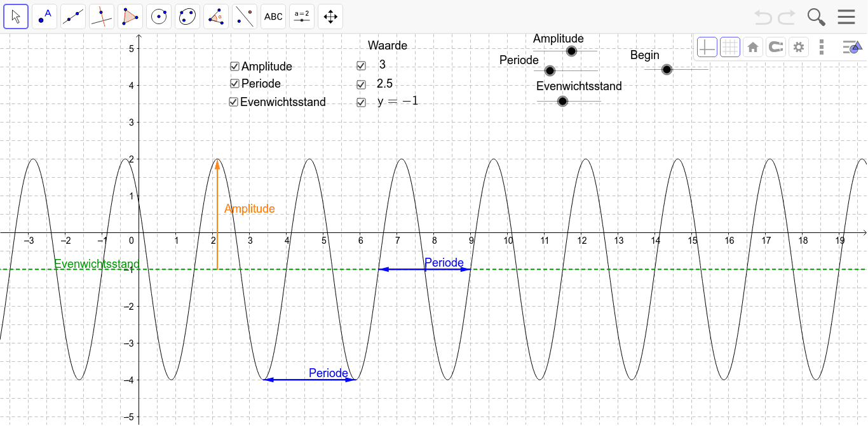
Task: Toggle the grid display
Action: click(x=729, y=46)
